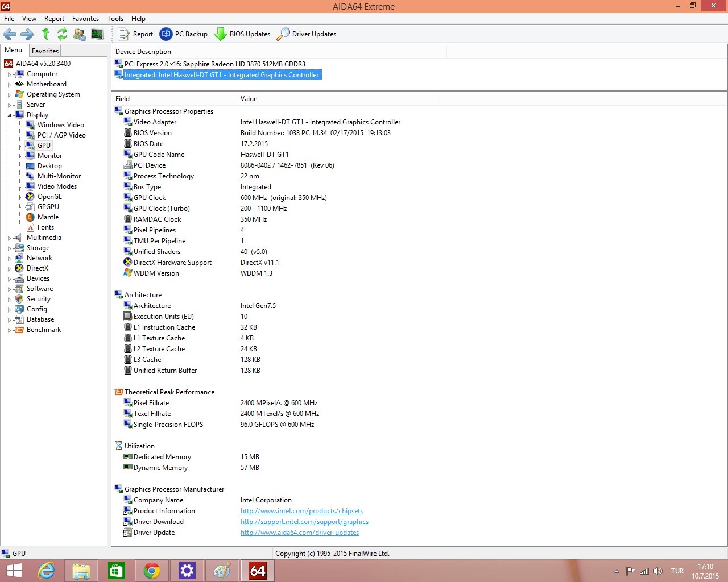Expand the Network tree node
This screenshot has width=728, height=582.
[x=9, y=259]
